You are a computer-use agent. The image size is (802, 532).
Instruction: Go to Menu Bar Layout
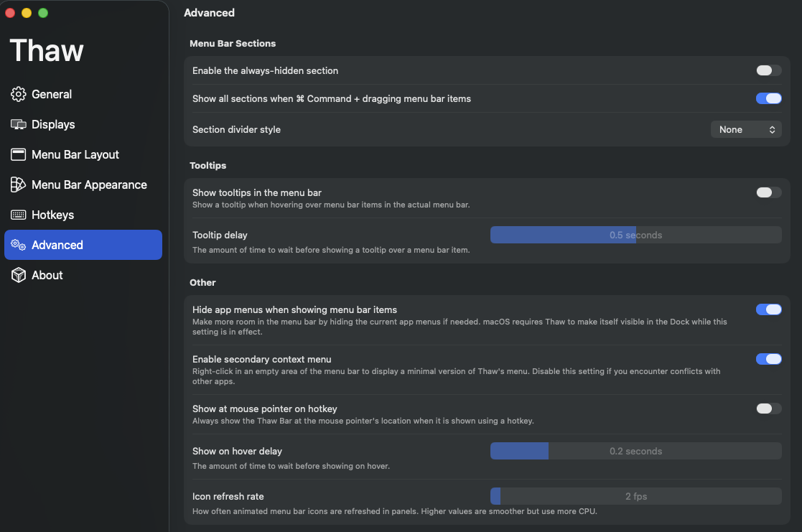click(83, 154)
